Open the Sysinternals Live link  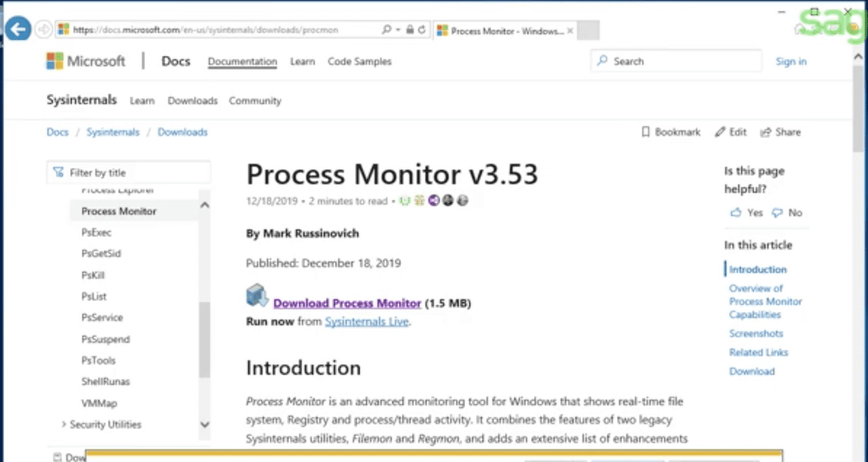point(367,322)
